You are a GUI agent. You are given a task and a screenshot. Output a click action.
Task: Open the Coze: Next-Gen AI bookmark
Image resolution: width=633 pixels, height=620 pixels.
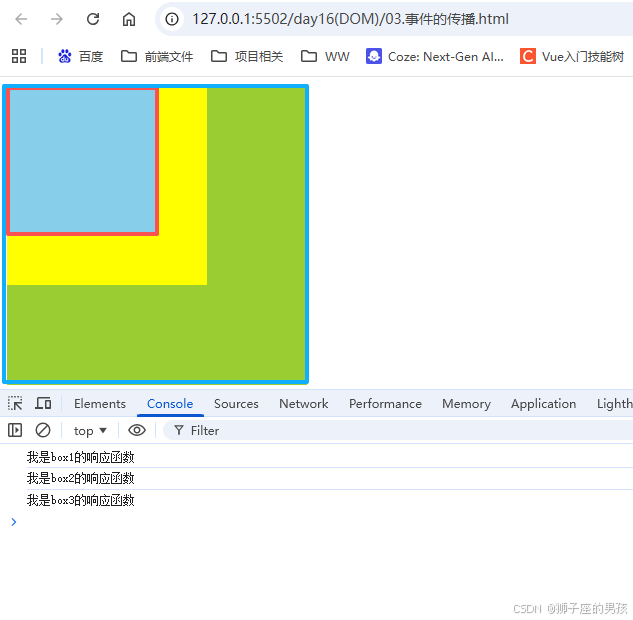(435, 56)
